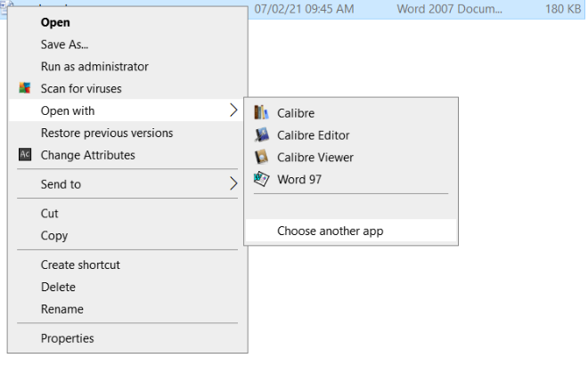The height and width of the screenshot is (366, 588).
Task: Select Create shortcut
Action: (80, 265)
